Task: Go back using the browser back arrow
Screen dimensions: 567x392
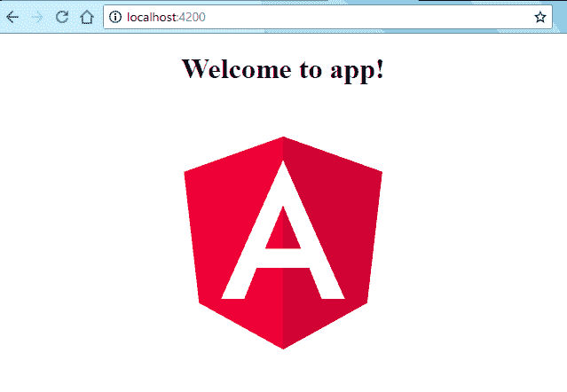Action: [12, 17]
